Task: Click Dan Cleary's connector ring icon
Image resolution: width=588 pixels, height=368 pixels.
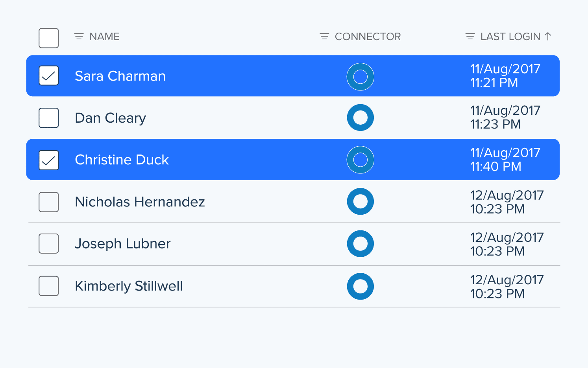Action: click(x=360, y=118)
